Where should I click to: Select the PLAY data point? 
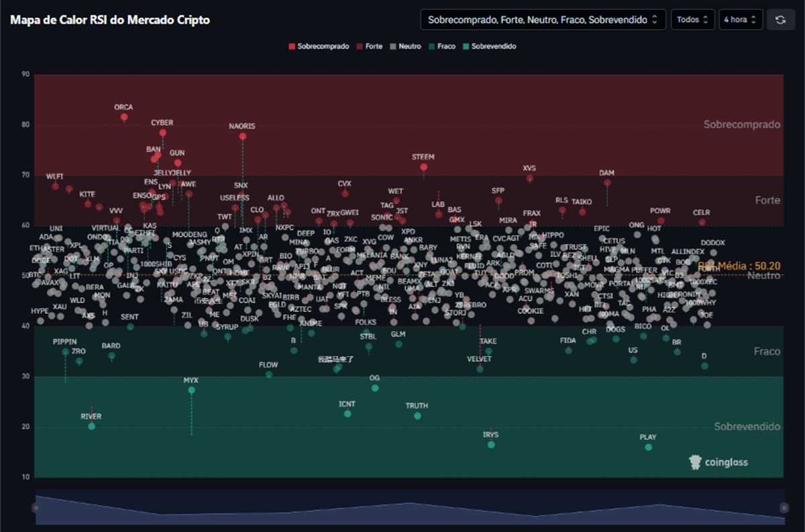[648, 447]
